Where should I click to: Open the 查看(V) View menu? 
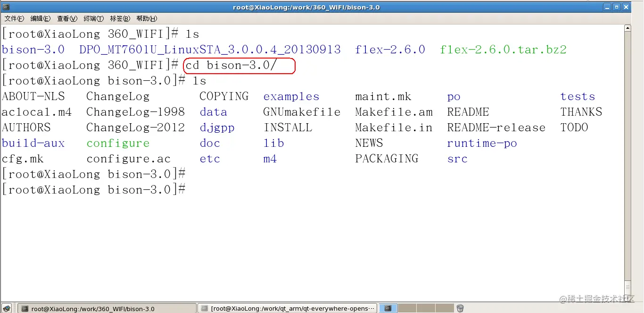(67, 18)
